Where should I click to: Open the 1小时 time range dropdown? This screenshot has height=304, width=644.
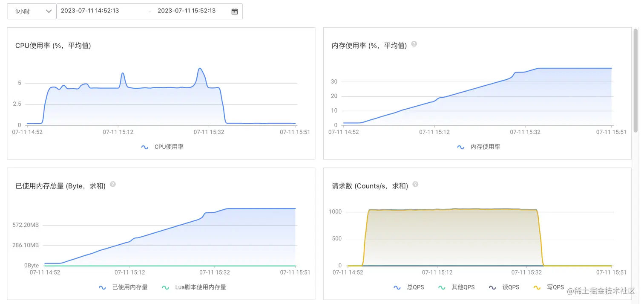(32, 12)
